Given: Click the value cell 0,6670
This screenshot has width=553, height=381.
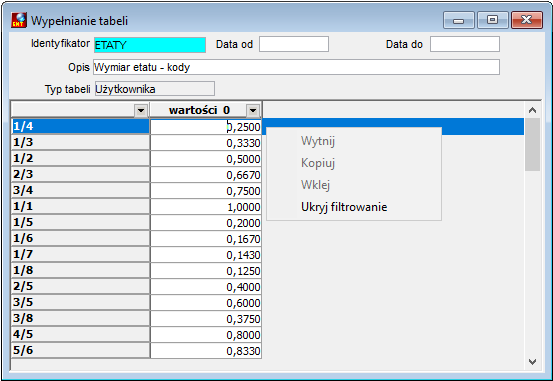Looking at the screenshot, I should 206,175.
